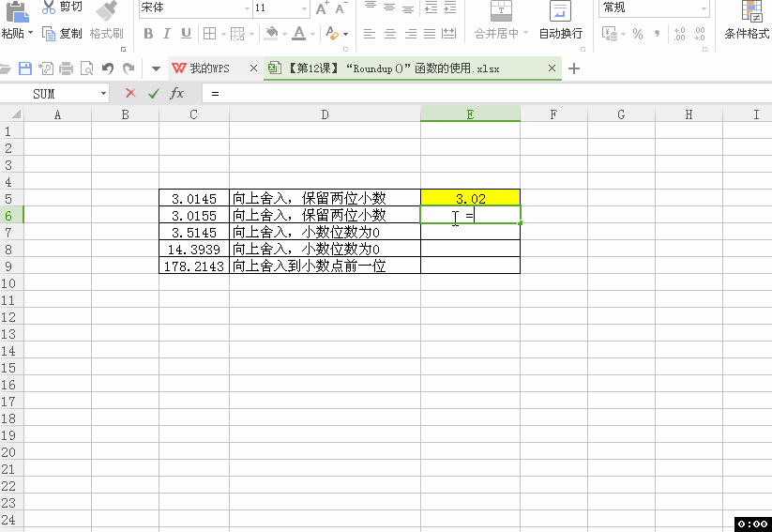Apply fill color with the paint bucket
Screen dimensions: 772x532
pyautogui.click(x=271, y=34)
